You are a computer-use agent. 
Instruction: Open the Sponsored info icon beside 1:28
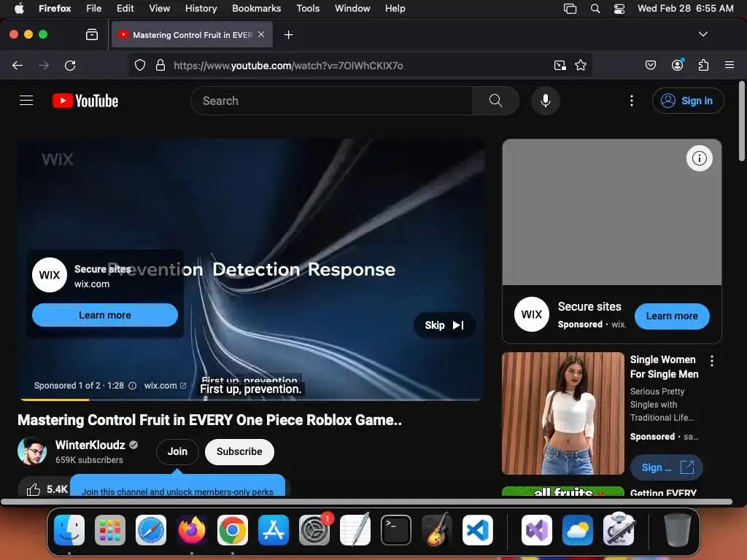coord(133,386)
